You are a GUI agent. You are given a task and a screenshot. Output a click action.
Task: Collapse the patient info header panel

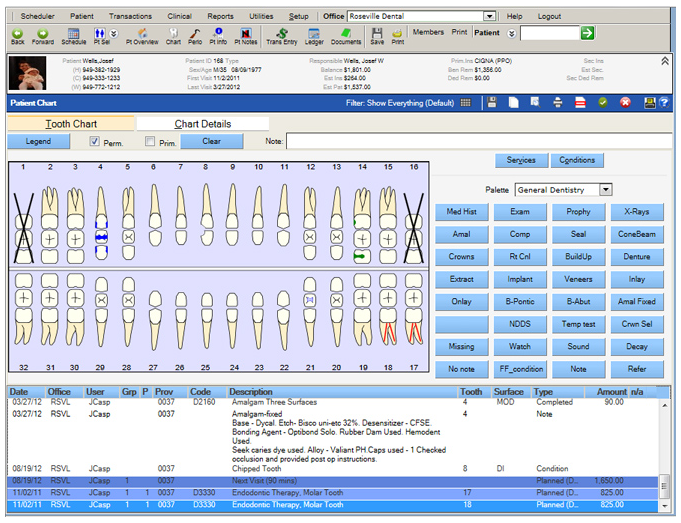click(665, 61)
